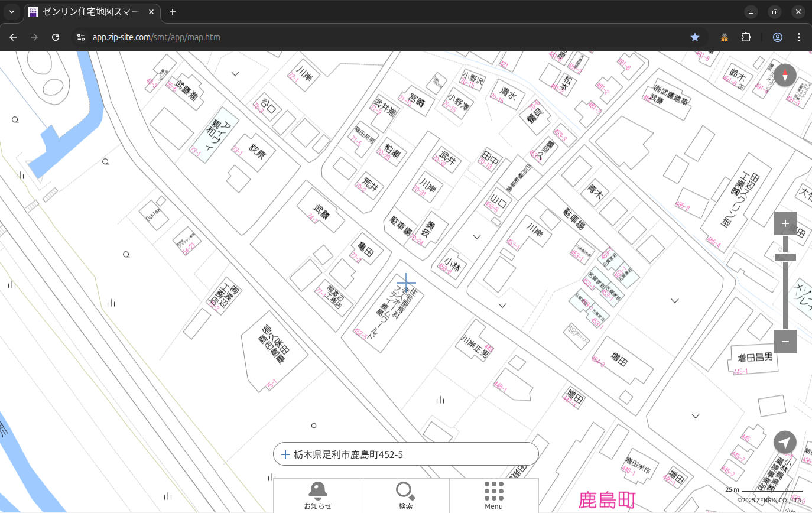Zoom in with the plus button
This screenshot has height=513, width=812.
click(x=785, y=223)
